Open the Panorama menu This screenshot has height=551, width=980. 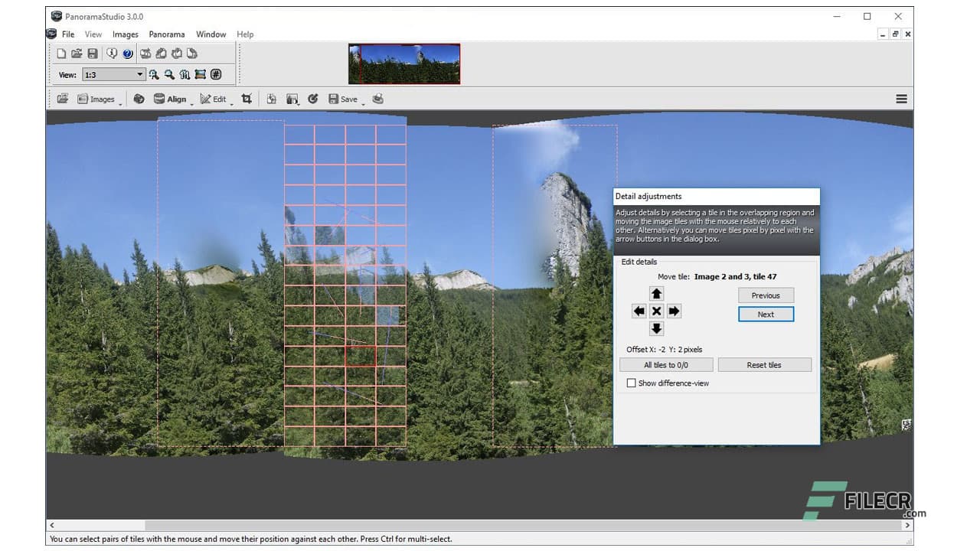(x=166, y=34)
